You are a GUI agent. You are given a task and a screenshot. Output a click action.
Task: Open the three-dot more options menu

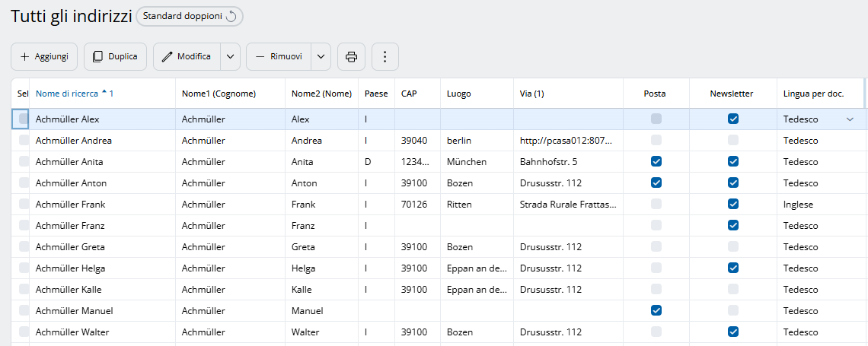[x=385, y=57]
